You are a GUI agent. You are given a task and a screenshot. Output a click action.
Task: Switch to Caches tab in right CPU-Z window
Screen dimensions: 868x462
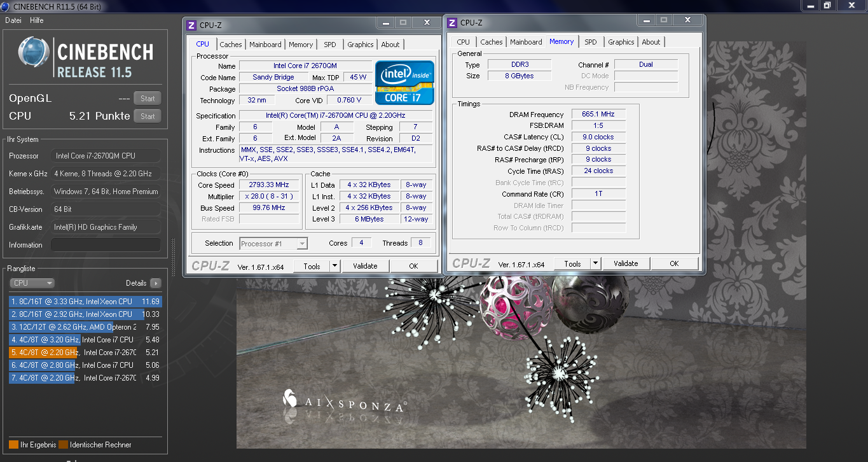click(492, 42)
